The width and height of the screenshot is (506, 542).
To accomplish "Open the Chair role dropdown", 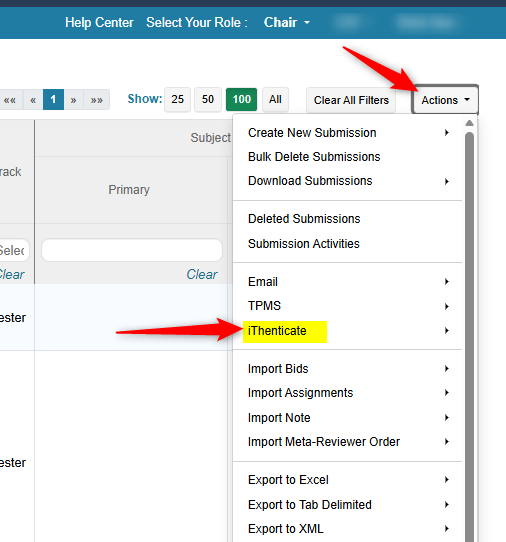I will pyautogui.click(x=287, y=22).
